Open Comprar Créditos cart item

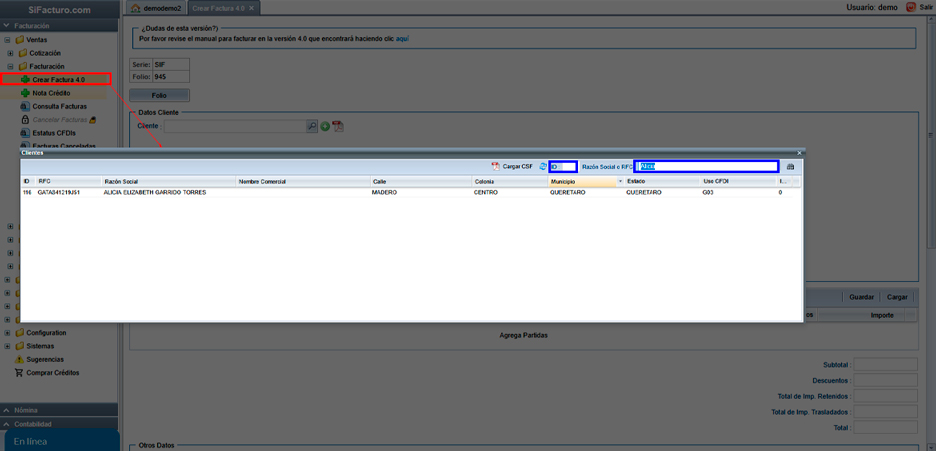50,372
